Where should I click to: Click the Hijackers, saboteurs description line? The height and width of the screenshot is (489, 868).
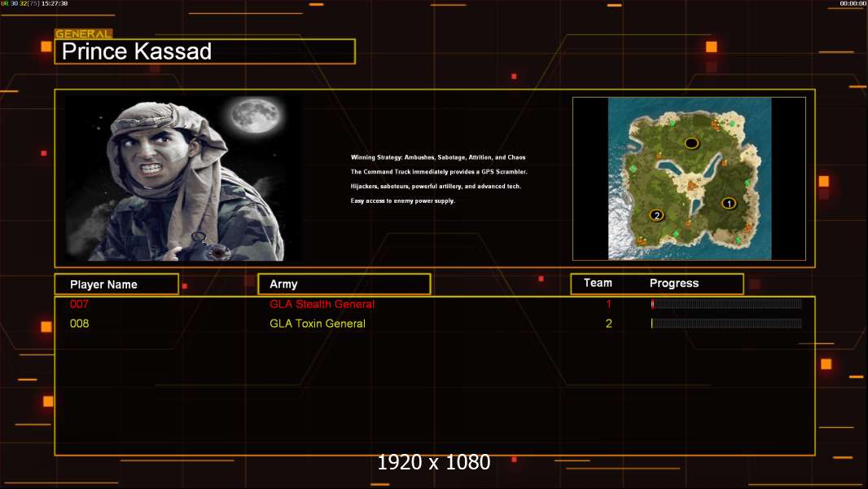(x=436, y=186)
